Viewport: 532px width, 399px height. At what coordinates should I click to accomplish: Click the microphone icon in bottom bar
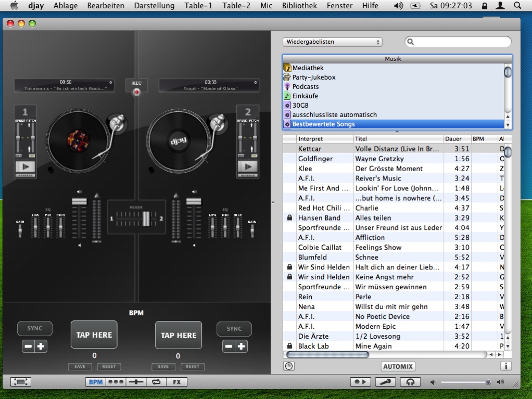click(x=385, y=382)
